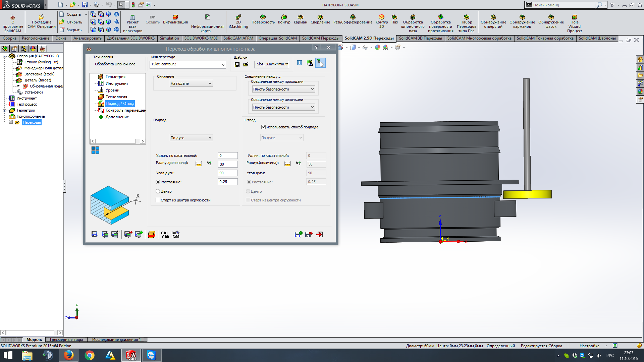
Task: Select the Технология item in dialog tree
Action: [116, 97]
